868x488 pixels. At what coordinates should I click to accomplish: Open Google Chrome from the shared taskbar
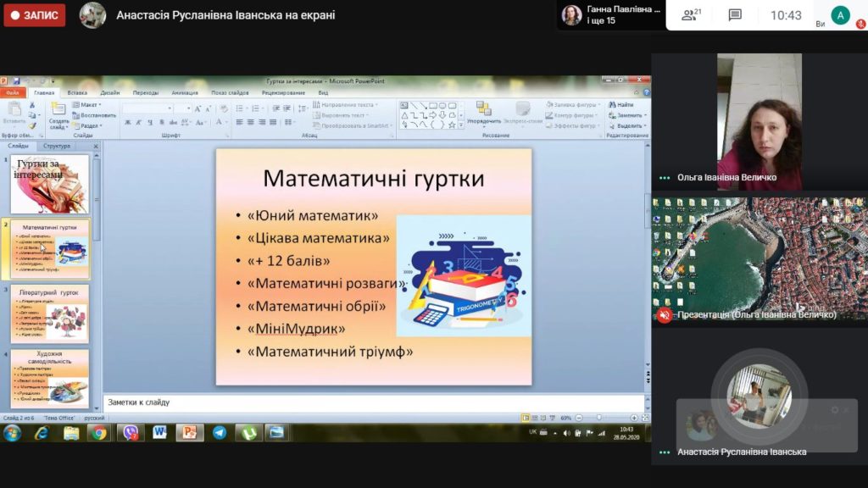click(x=100, y=433)
